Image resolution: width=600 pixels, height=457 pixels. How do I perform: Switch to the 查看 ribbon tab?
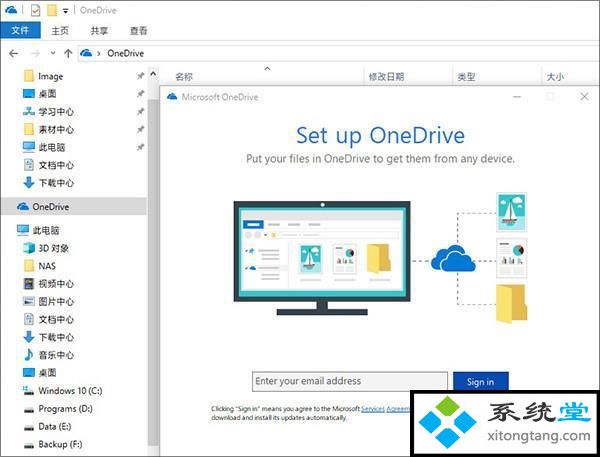point(139,31)
